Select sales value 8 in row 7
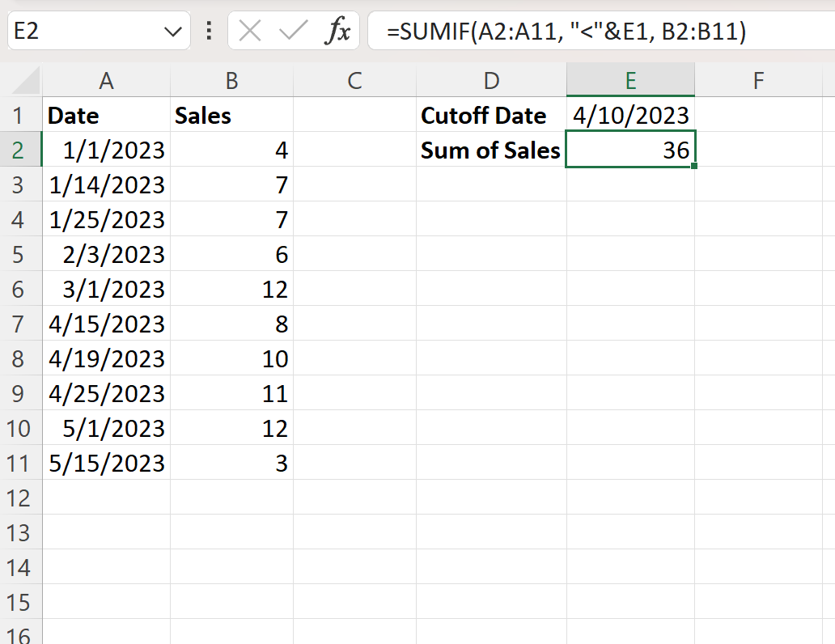The width and height of the screenshot is (835, 644). [x=231, y=324]
